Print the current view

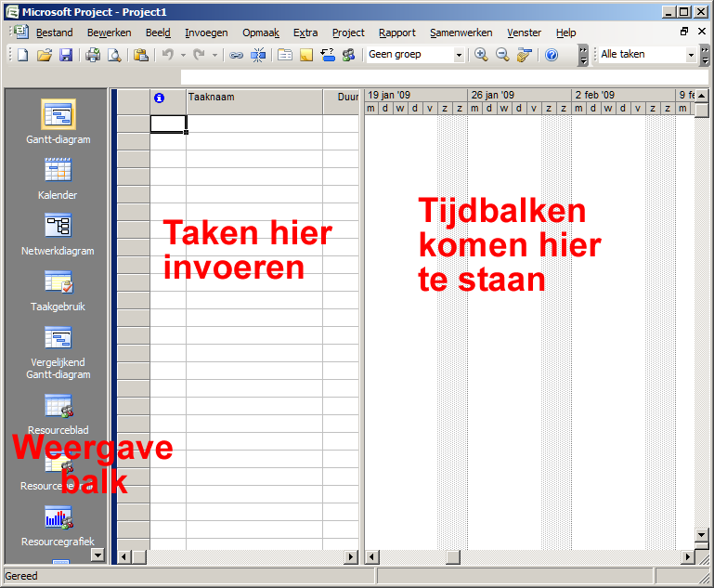point(93,55)
